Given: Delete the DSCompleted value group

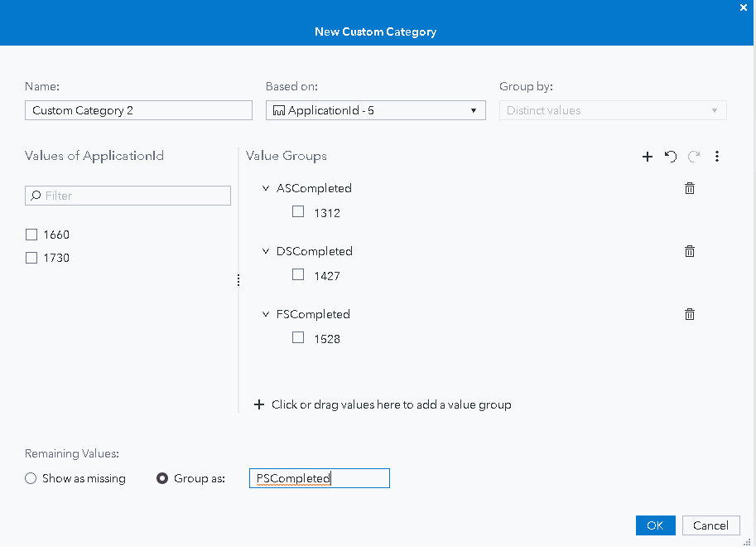Looking at the screenshot, I should click(x=690, y=251).
